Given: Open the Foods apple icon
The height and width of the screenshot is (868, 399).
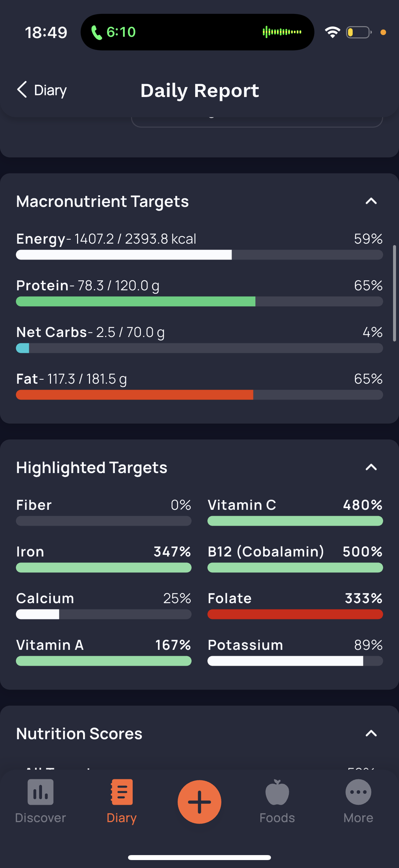Looking at the screenshot, I should pos(277,792).
